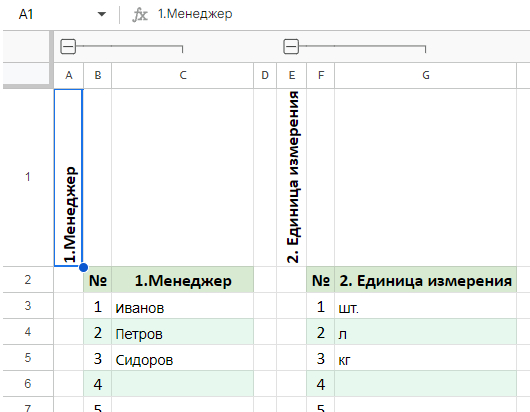Select the cell containing шт.
The width and height of the screenshot is (530, 412).
tap(426, 306)
